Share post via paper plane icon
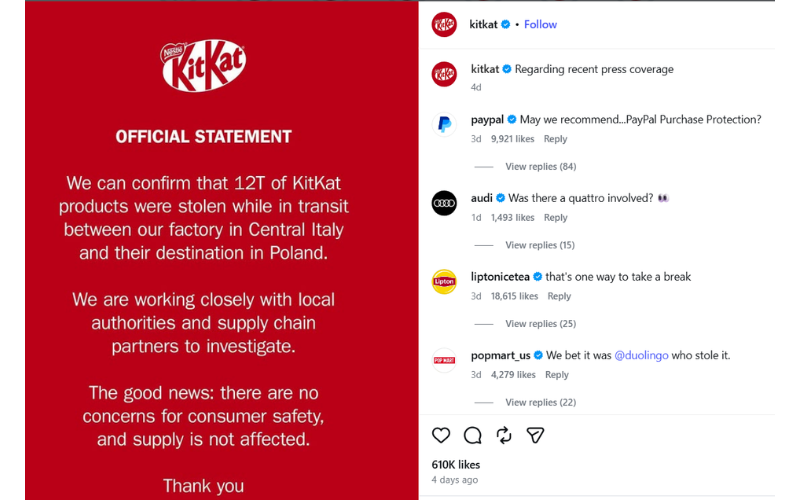Screen dimensions: 800x500 [x=536, y=435]
